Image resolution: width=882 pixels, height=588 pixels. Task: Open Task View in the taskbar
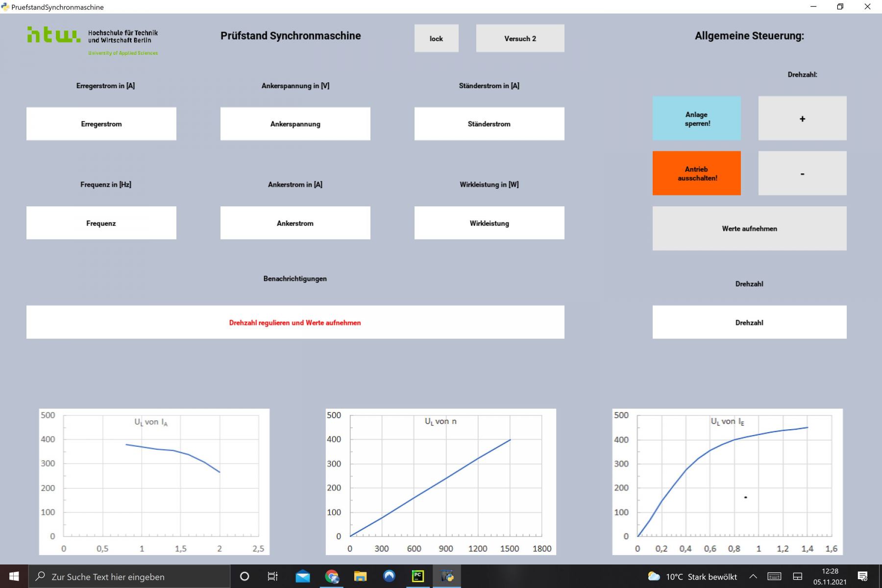tap(272, 577)
